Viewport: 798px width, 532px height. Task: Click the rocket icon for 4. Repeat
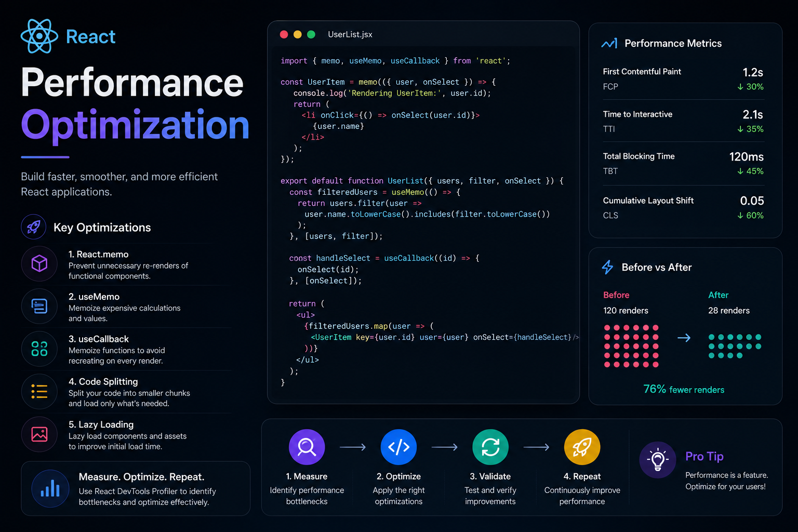tap(582, 447)
